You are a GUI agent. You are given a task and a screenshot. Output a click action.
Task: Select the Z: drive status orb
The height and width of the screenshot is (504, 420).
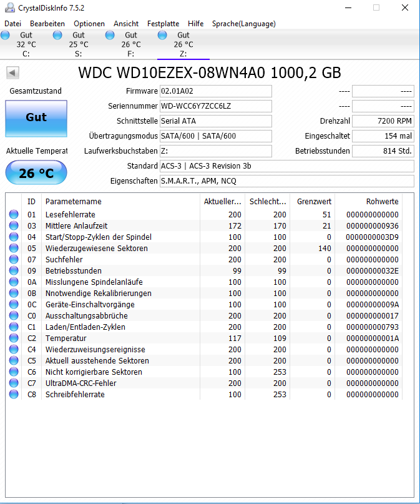click(162, 35)
